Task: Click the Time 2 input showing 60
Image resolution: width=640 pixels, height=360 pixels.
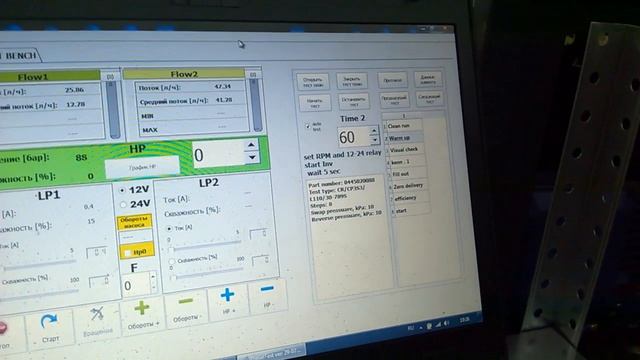Action: (x=353, y=137)
